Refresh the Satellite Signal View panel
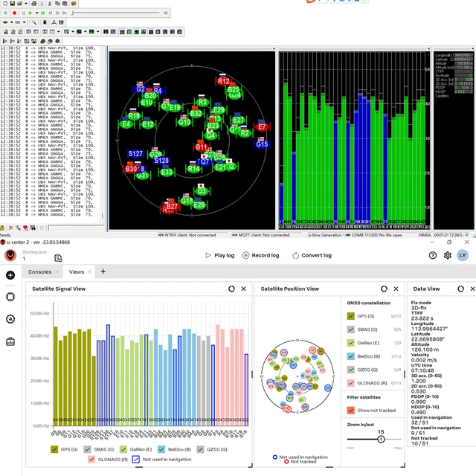The image size is (476, 476). click(x=231, y=289)
